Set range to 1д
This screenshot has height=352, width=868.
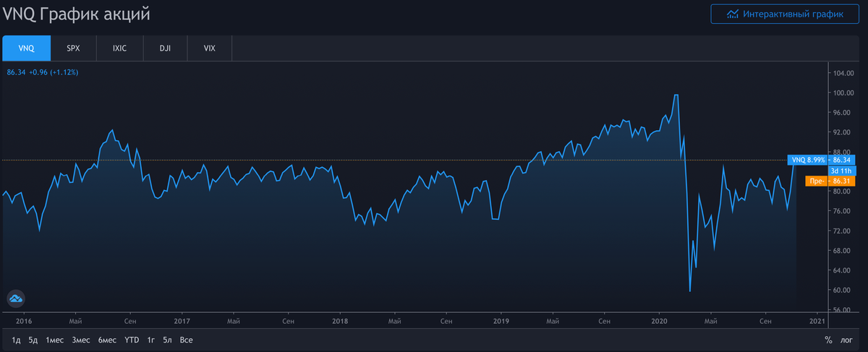(16, 340)
